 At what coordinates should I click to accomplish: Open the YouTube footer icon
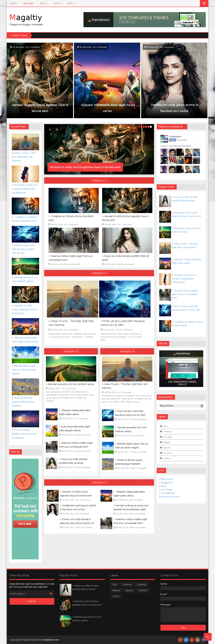click(192, 640)
